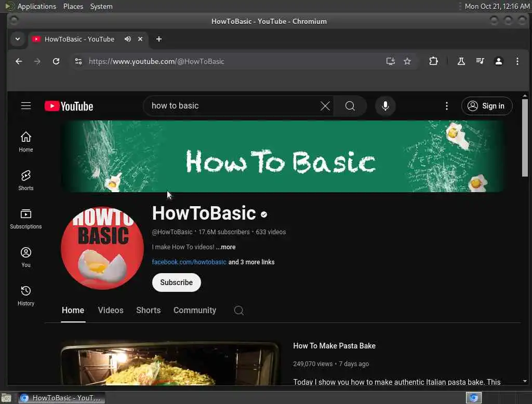Open browser extensions puzzle icon
Viewport: 532px width, 404px height.
pyautogui.click(x=433, y=61)
